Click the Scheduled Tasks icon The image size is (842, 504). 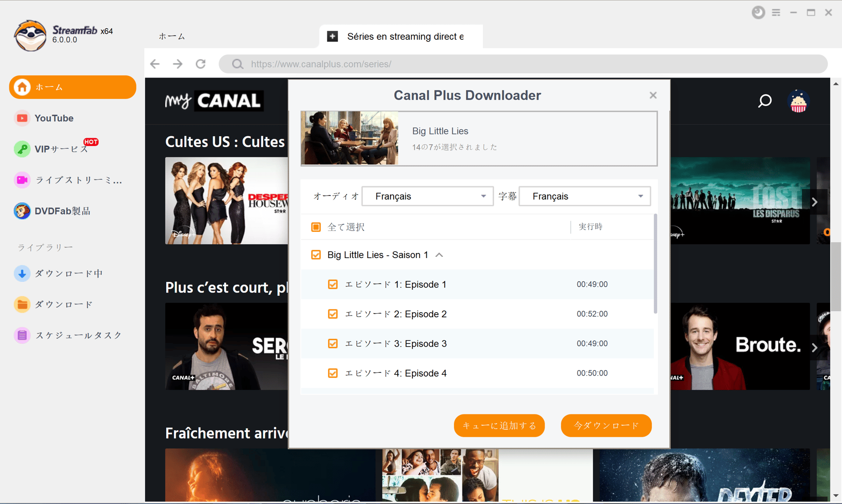[22, 335]
